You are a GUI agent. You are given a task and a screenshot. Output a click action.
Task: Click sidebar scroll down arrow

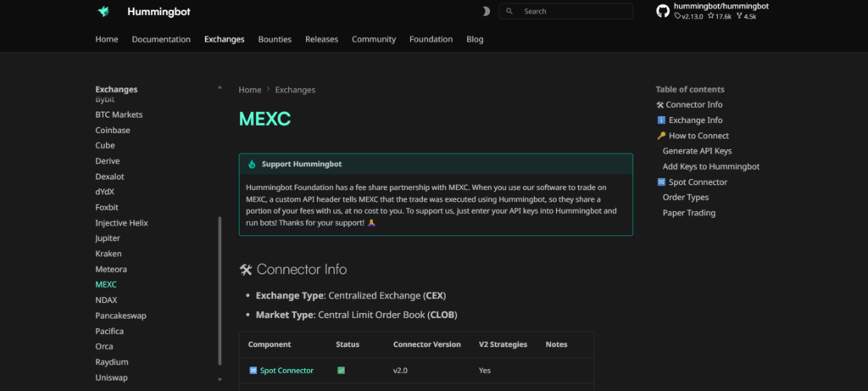pos(220,379)
